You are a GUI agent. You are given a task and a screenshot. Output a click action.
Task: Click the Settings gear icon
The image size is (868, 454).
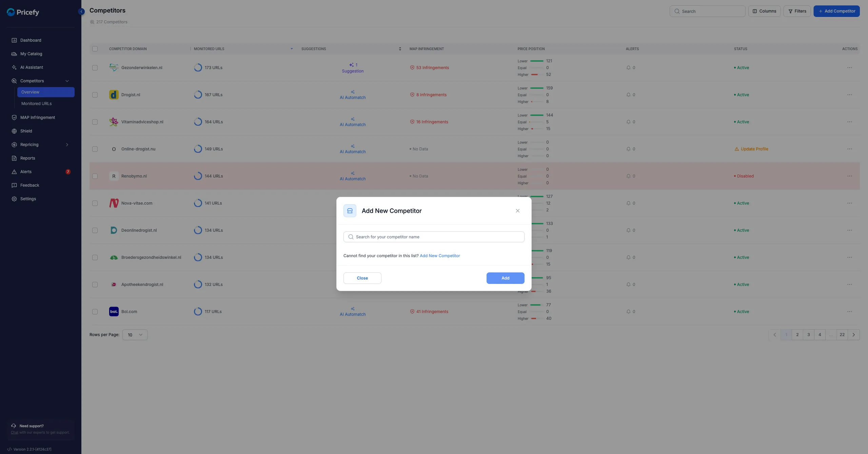[x=14, y=199]
